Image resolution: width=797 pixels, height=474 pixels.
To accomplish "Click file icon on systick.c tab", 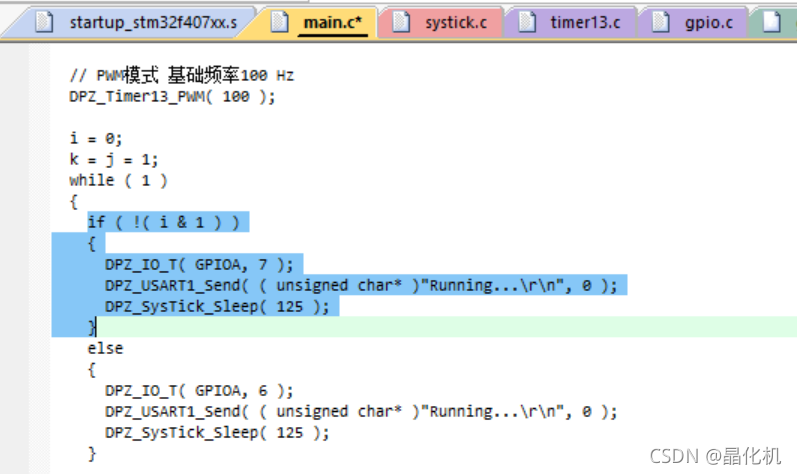I will (401, 22).
